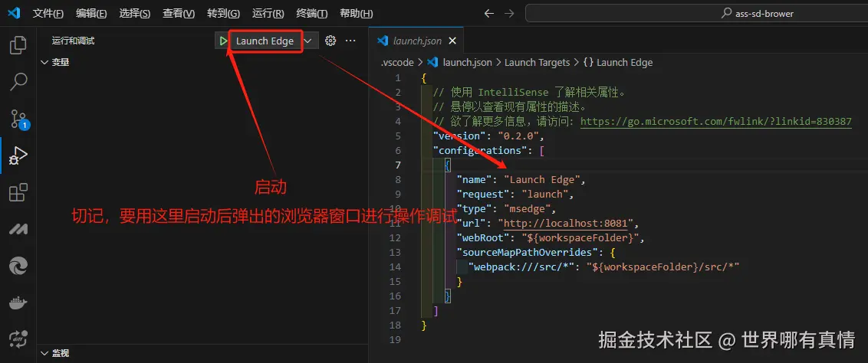Click the "sourceMapPathOverrides" key
The height and width of the screenshot is (363, 868).
point(528,253)
